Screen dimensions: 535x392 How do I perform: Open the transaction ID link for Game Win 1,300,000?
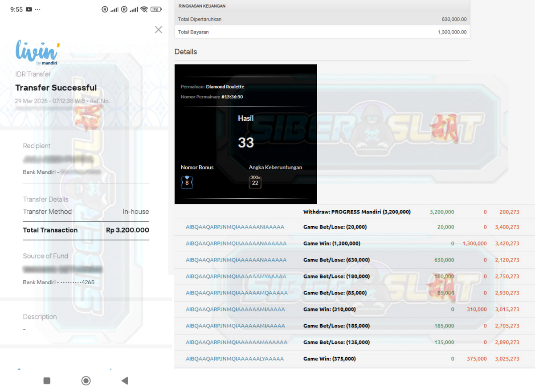click(236, 244)
